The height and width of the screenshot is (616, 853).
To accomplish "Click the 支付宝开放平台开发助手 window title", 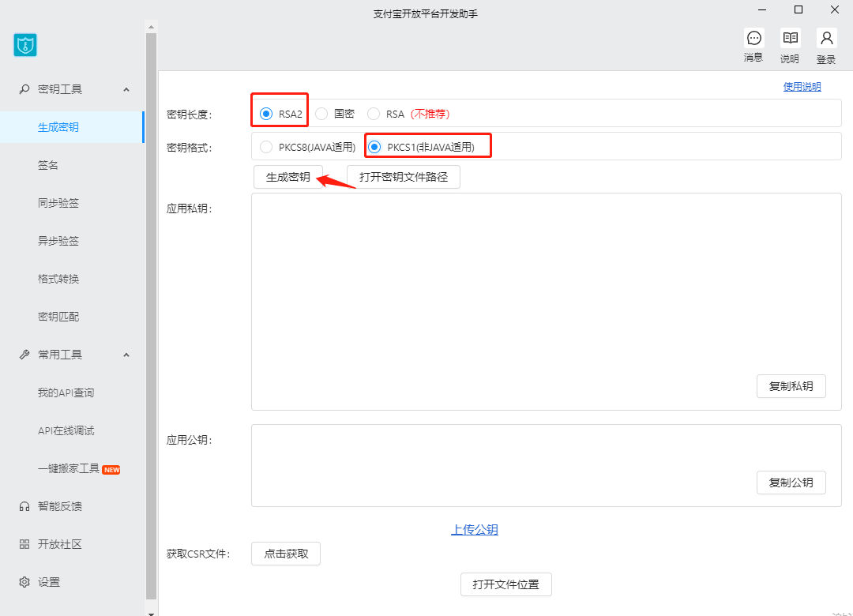I will coord(426,14).
